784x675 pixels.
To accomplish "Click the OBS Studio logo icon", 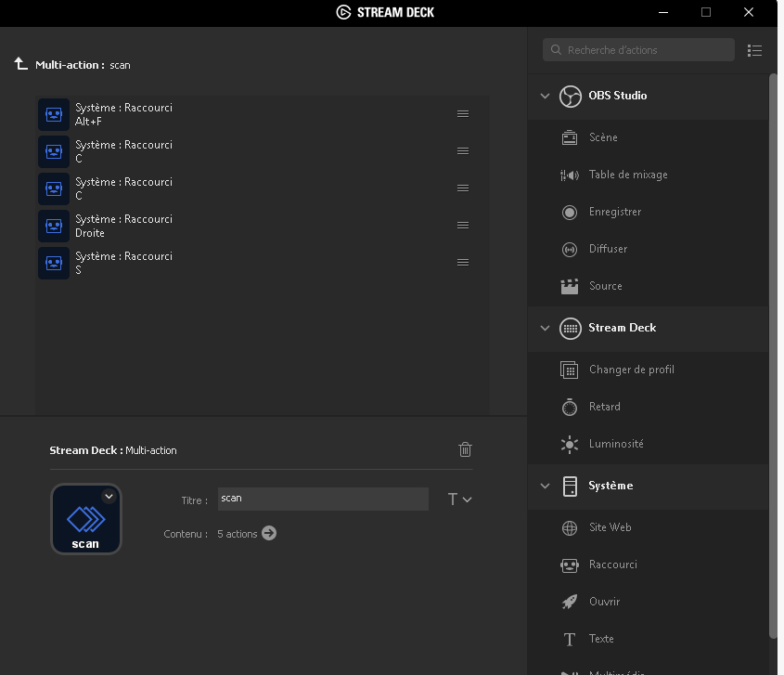I will [x=570, y=96].
